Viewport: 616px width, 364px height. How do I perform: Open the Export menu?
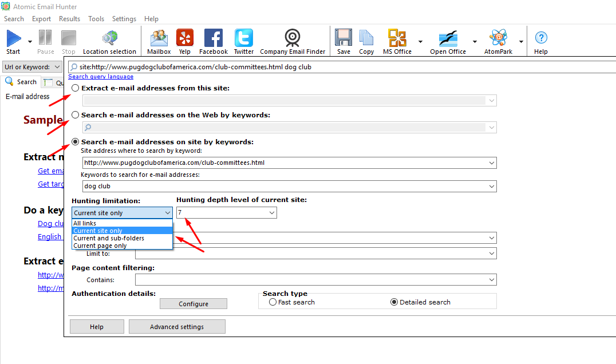[41, 19]
